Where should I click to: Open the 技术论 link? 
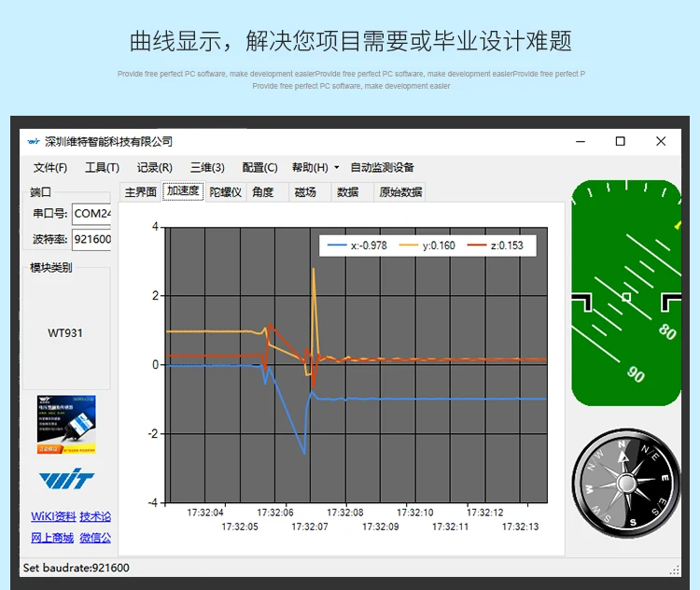pos(95,517)
